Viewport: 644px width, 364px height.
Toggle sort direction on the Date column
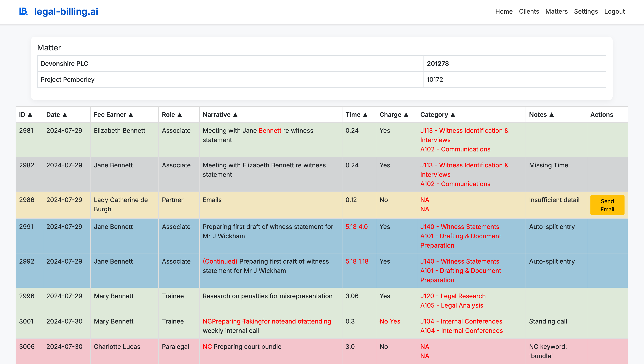point(65,114)
